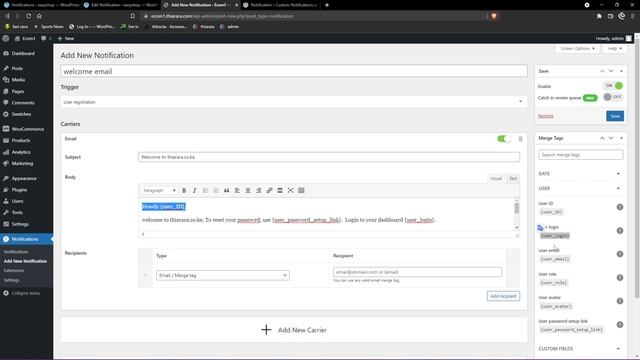Image resolution: width=640 pixels, height=360 pixels.
Task: Click the blue Save button
Action: tap(615, 116)
